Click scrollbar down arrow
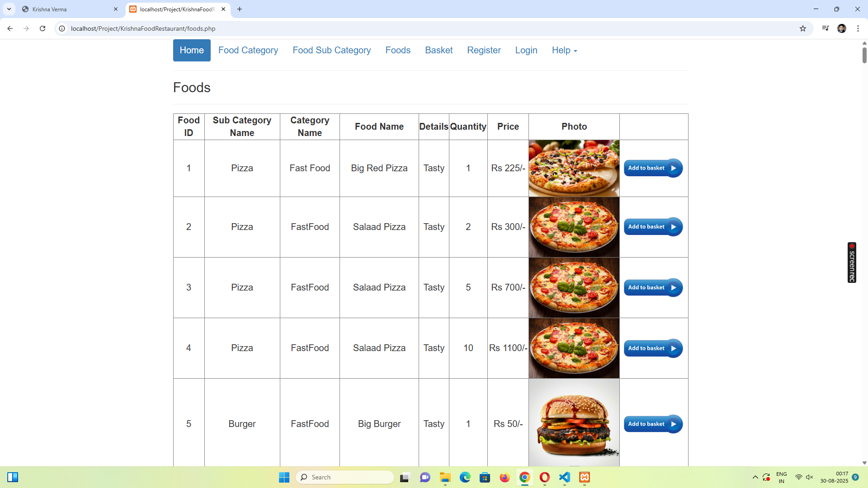Viewport: 868px width, 488px height. click(864, 463)
